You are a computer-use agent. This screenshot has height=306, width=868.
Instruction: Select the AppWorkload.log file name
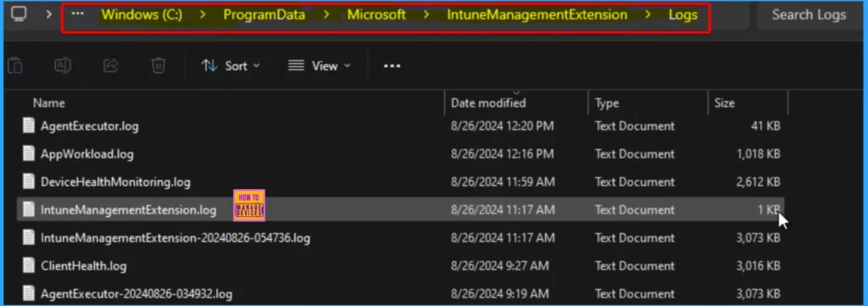click(87, 154)
